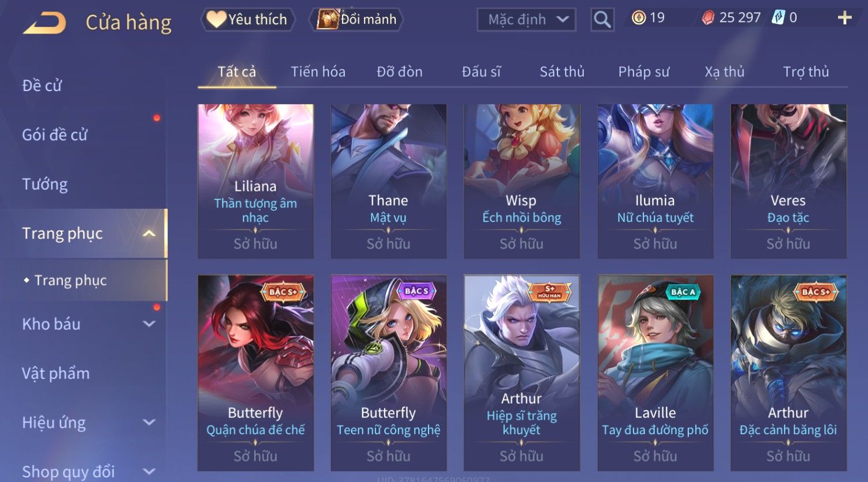Select the Vật phẩm sidebar item
Image resolution: width=868 pixels, height=482 pixels.
56,374
